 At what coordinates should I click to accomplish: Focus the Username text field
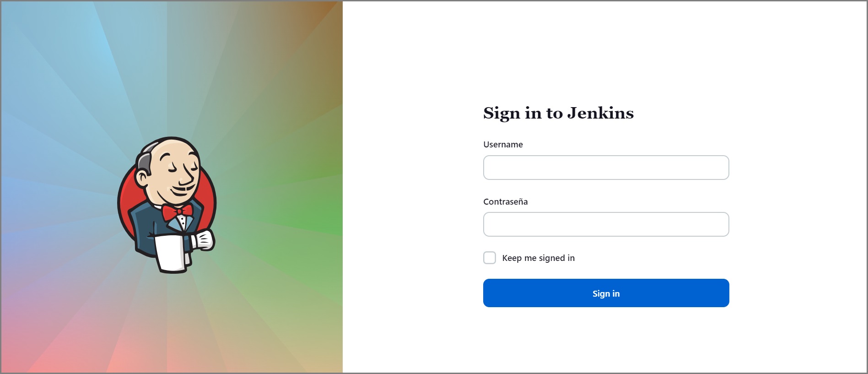[x=606, y=168]
